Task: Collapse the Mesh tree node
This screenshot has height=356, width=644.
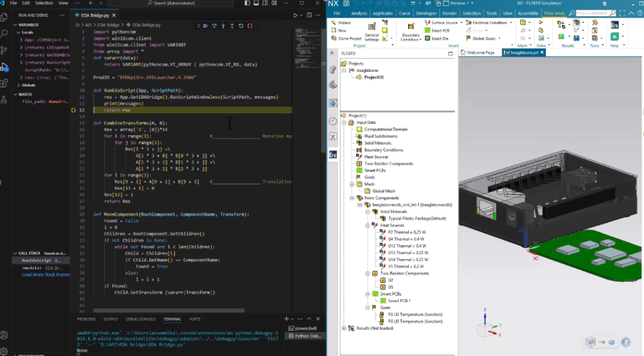Action: click(352, 184)
